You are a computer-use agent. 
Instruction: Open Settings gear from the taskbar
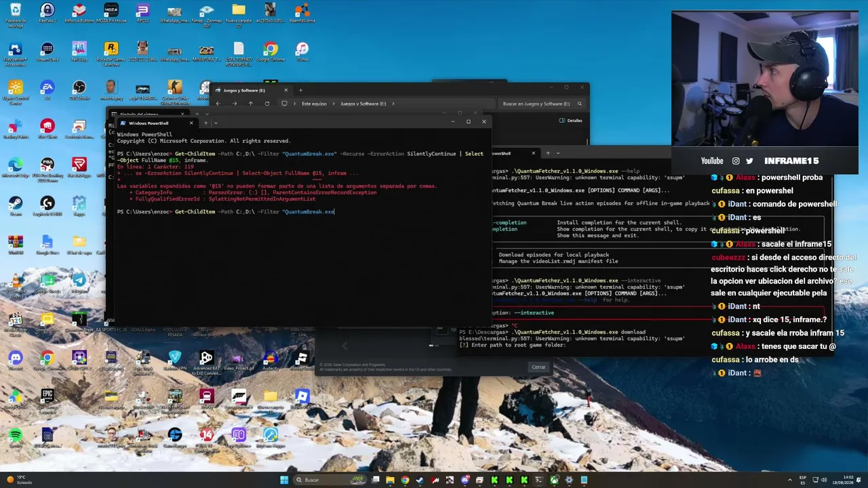coord(569,480)
